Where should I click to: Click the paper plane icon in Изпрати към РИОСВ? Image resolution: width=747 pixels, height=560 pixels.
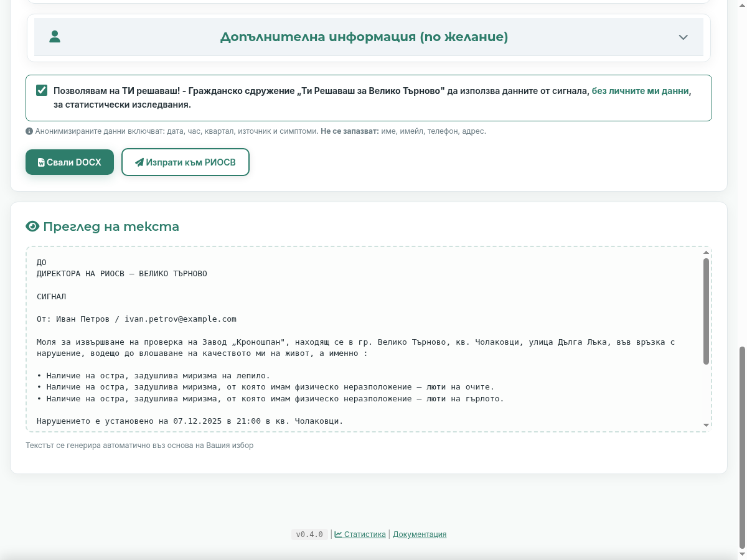pos(139,162)
